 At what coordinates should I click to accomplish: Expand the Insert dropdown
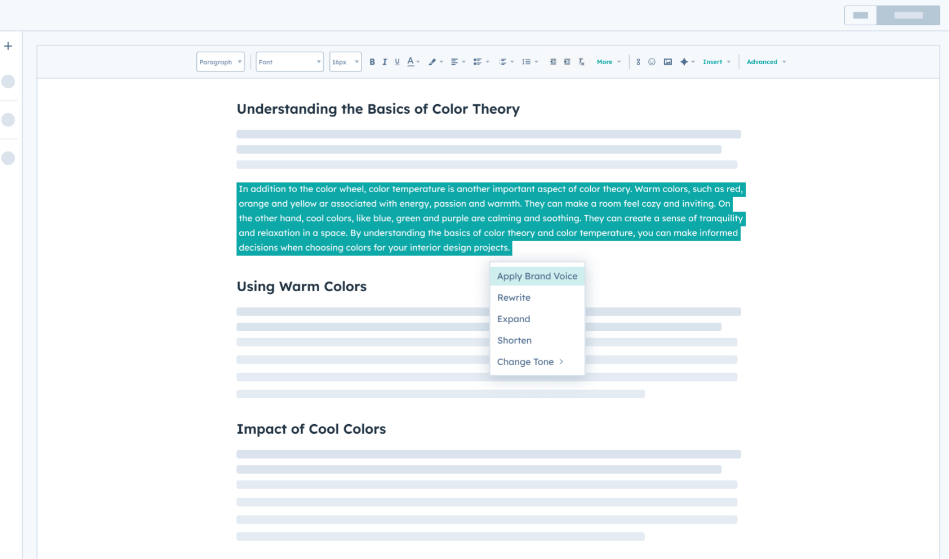click(717, 62)
